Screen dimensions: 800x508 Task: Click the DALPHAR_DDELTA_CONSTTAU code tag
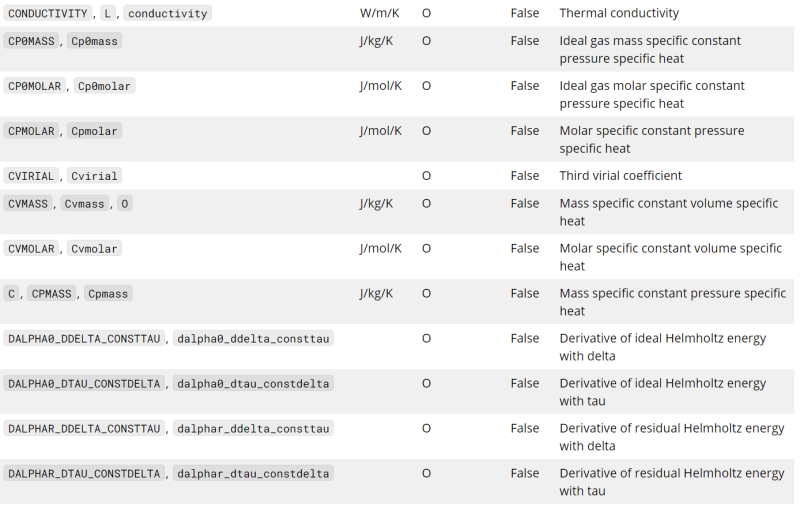click(x=84, y=429)
